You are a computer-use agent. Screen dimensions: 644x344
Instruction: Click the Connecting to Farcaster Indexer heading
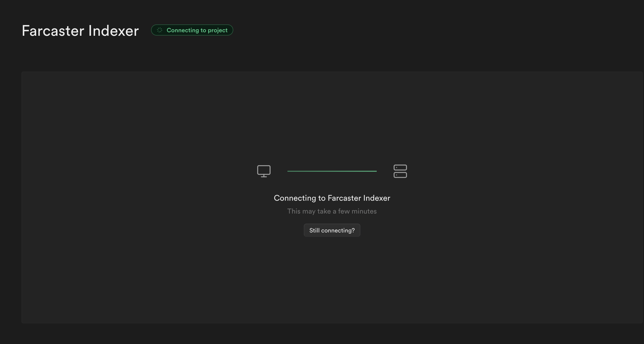click(x=332, y=198)
